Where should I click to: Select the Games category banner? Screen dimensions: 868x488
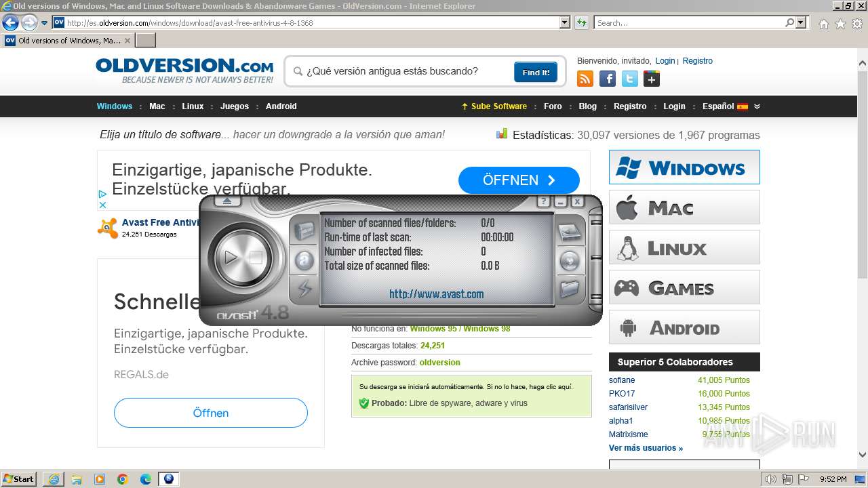pos(684,287)
